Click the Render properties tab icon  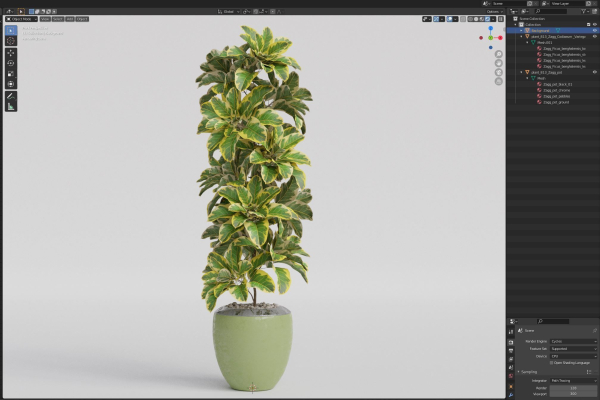[x=511, y=342]
